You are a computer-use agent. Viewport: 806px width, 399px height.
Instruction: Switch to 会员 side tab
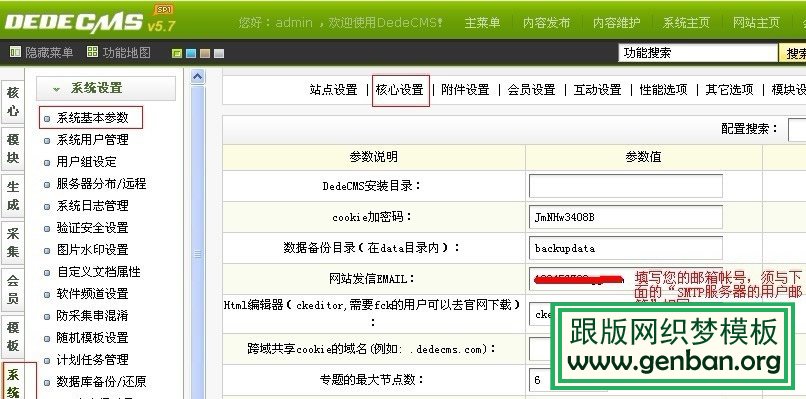(x=12, y=289)
